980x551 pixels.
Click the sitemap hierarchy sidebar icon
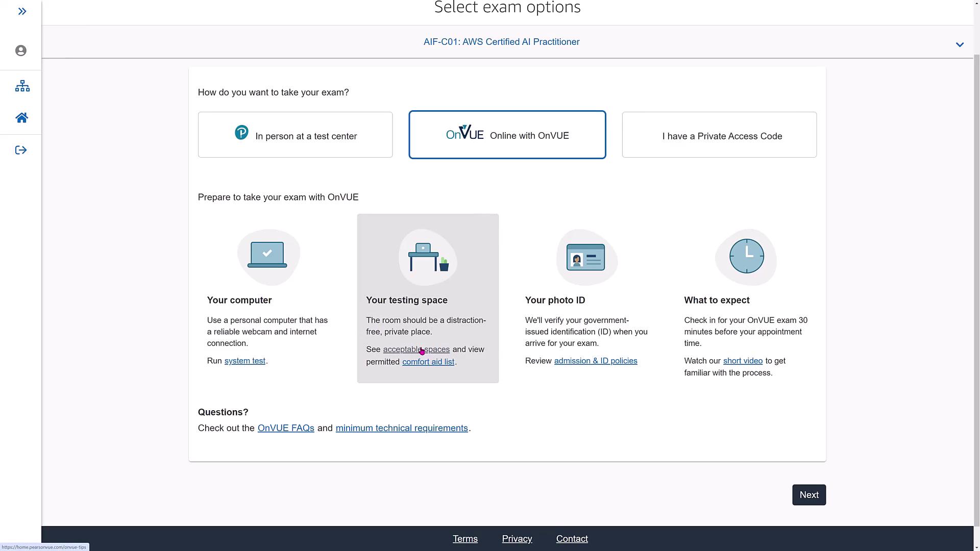(x=22, y=86)
